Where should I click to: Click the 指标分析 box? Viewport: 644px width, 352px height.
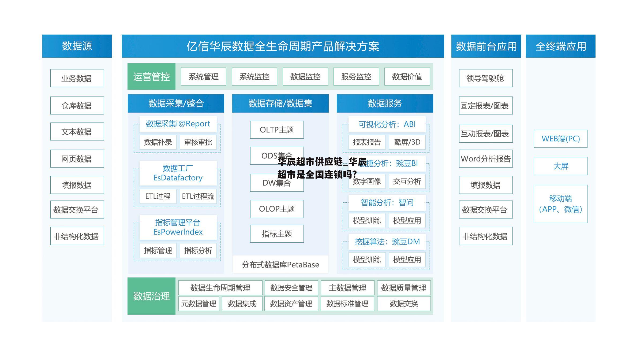(198, 250)
